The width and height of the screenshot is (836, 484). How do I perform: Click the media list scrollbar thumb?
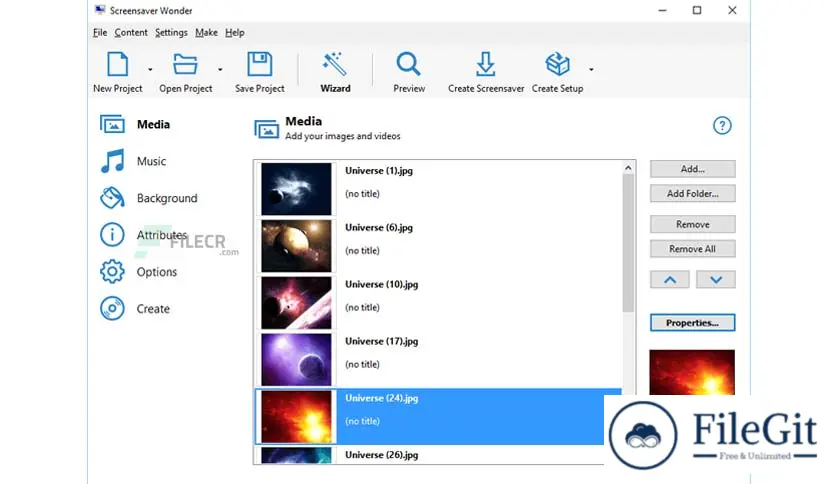[x=628, y=244]
